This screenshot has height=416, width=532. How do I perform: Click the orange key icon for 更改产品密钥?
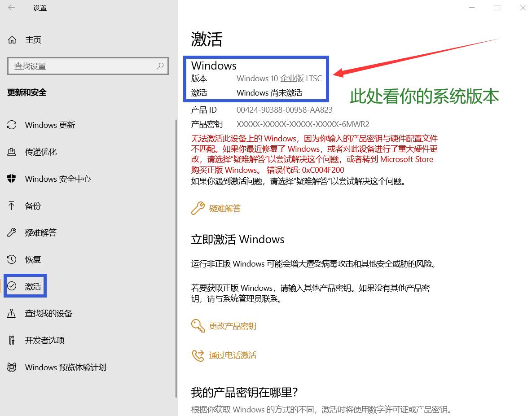coord(198,326)
